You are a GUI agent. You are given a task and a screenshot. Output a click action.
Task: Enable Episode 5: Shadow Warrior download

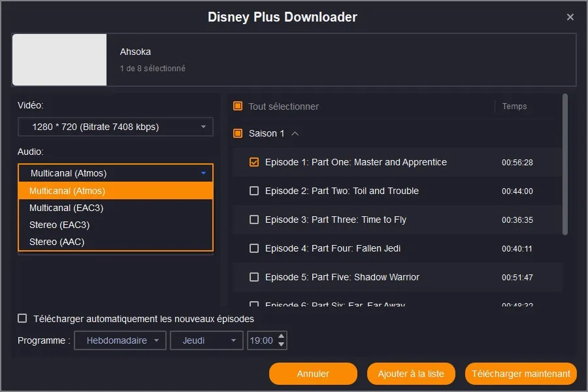253,277
